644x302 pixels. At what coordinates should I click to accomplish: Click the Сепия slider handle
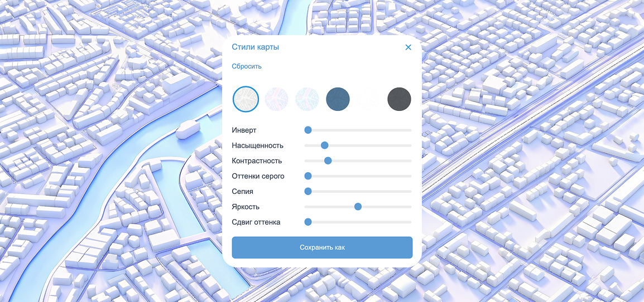point(307,191)
